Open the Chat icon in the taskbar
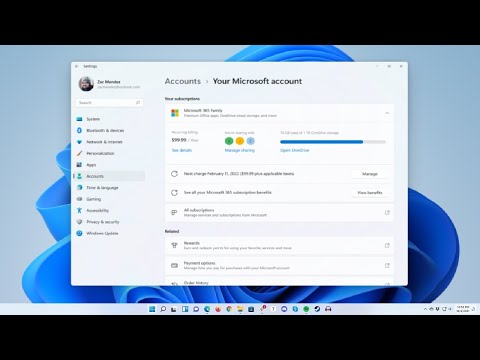Viewport: 480px width, 360px height. coord(196,309)
